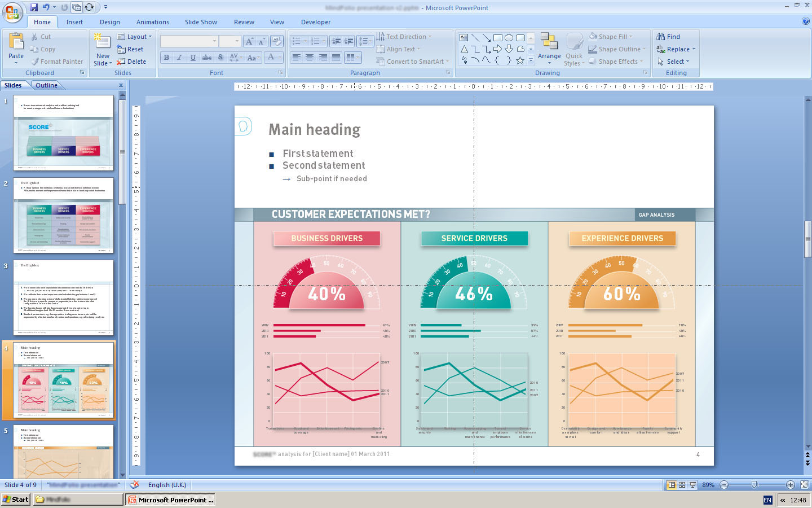Click the fit slide to window icon
The width and height of the screenshot is (812, 508).
804,485
